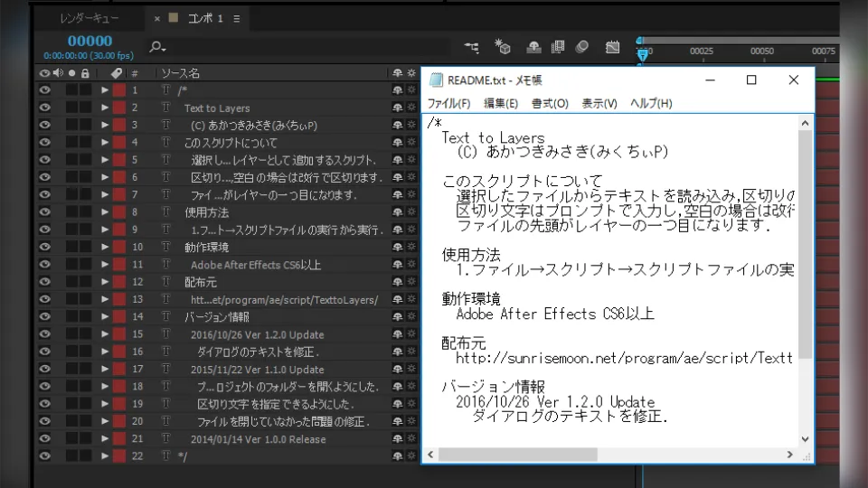Expand layer 6 properties triangle

[x=105, y=177]
